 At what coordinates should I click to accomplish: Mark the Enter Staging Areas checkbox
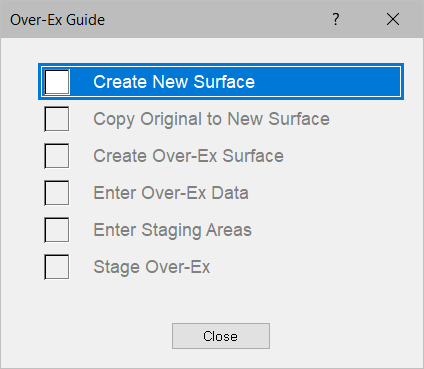[x=57, y=230]
